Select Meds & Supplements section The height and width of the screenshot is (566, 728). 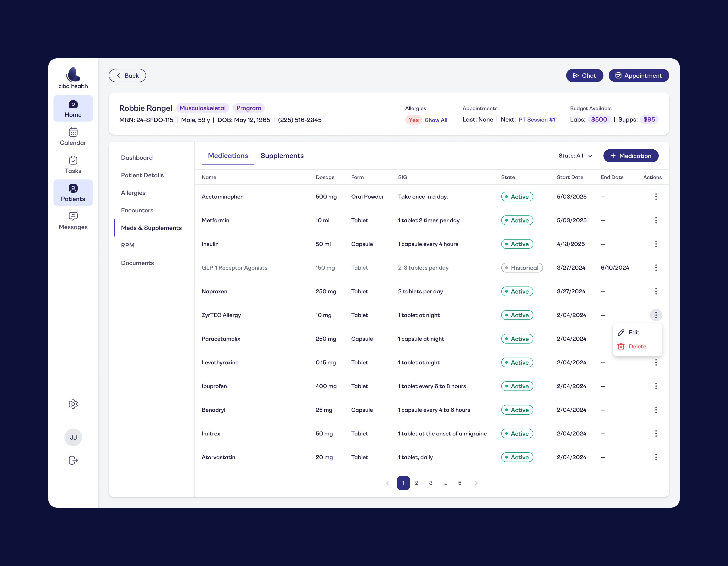point(151,228)
